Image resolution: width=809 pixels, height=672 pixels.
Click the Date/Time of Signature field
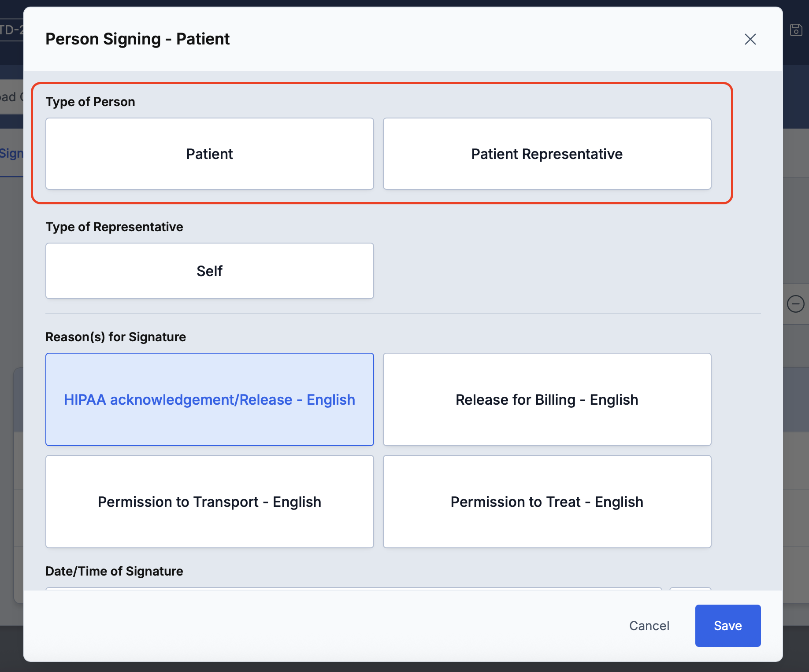pyautogui.click(x=353, y=588)
